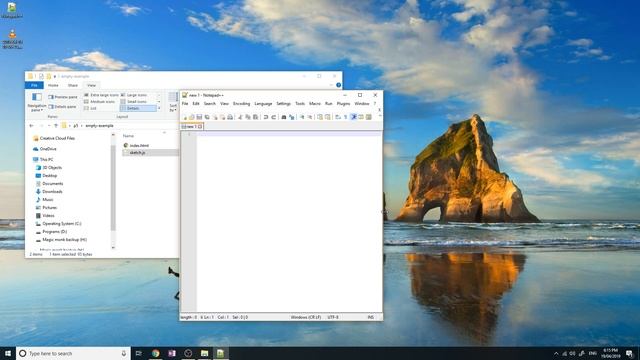Click the Zoom In icon in Notepad++
640x360 pixels.
click(302, 117)
